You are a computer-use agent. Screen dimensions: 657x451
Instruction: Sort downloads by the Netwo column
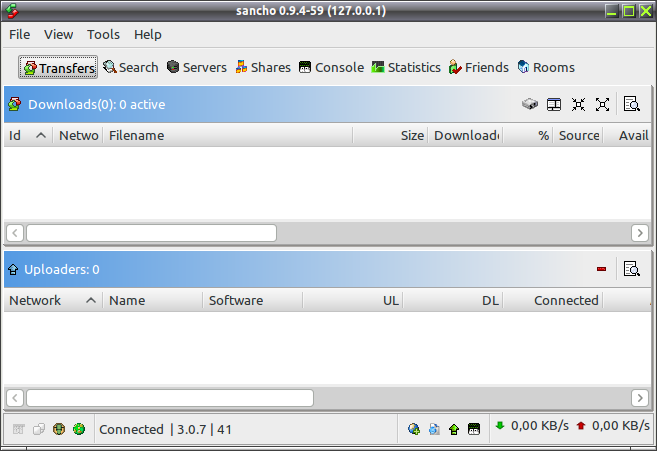point(78,135)
